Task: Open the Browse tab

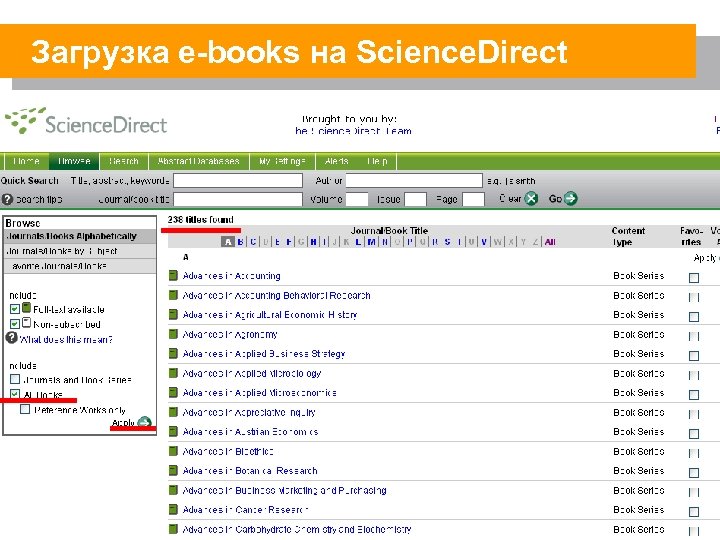Action: [74, 161]
